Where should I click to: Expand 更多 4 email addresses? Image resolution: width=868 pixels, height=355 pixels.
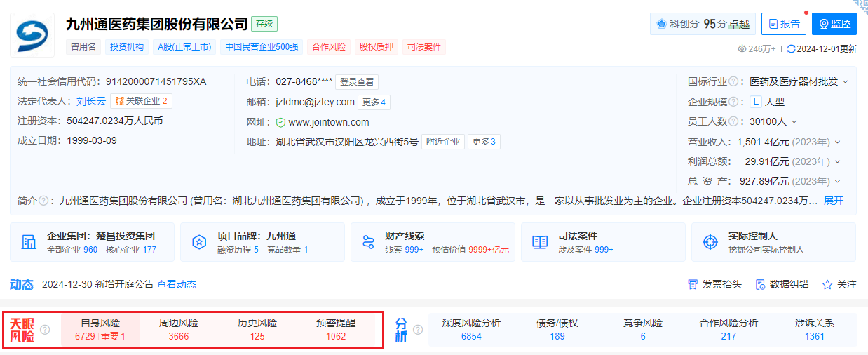click(374, 102)
